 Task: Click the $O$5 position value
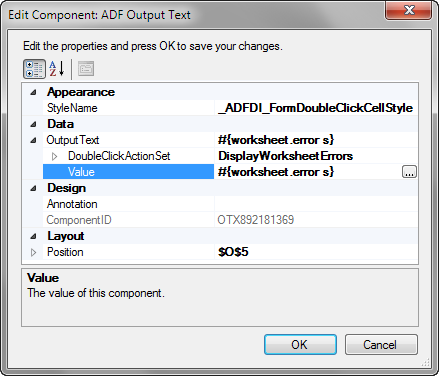[x=233, y=252]
